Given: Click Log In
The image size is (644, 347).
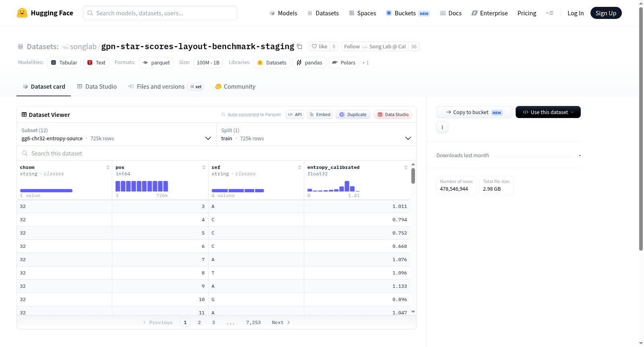Looking at the screenshot, I should coord(576,13).
